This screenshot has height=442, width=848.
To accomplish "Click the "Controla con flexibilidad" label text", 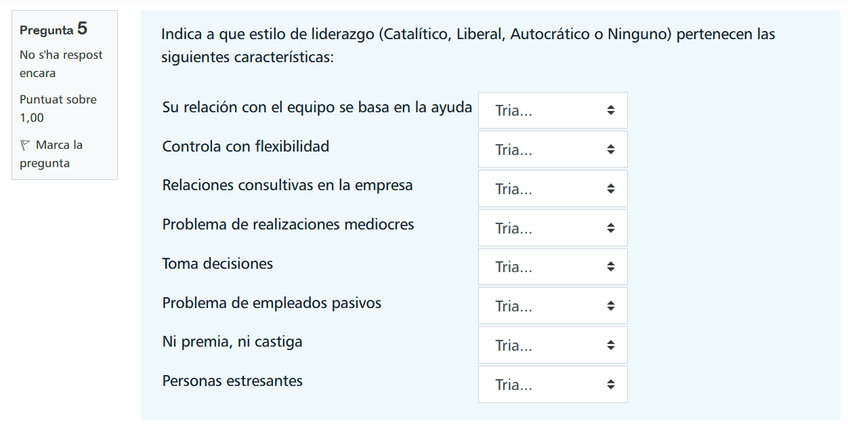I will pyautogui.click(x=245, y=147).
